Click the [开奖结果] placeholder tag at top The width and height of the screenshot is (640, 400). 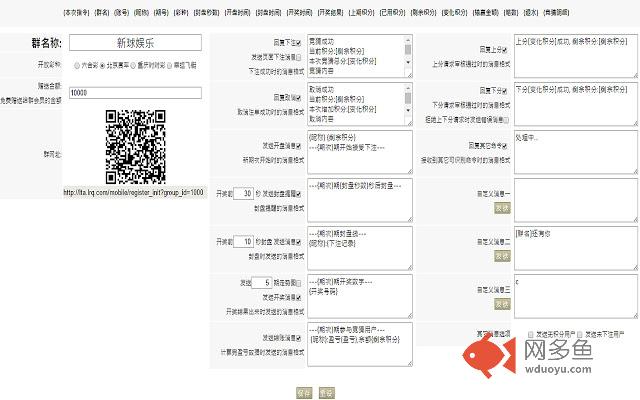(x=330, y=13)
